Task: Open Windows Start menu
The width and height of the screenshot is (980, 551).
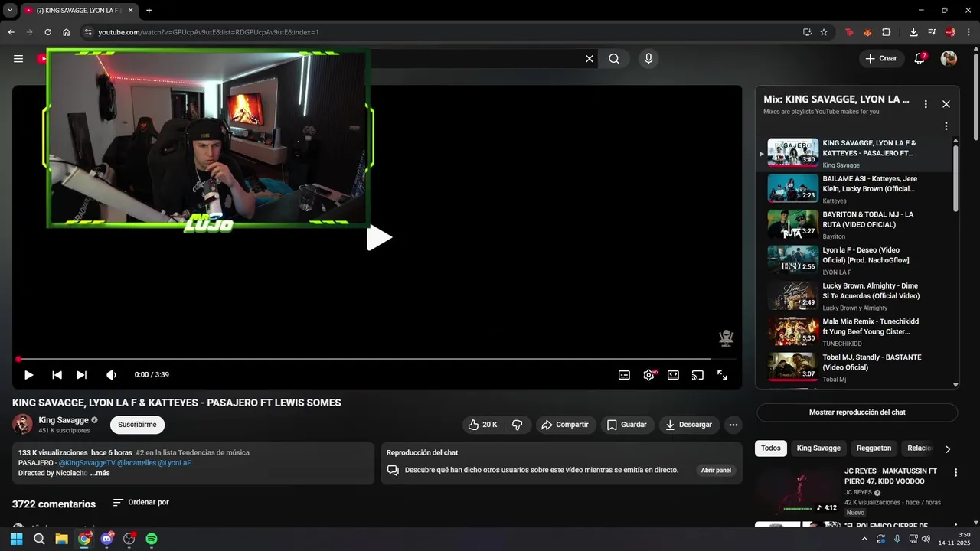Action: tap(16, 539)
